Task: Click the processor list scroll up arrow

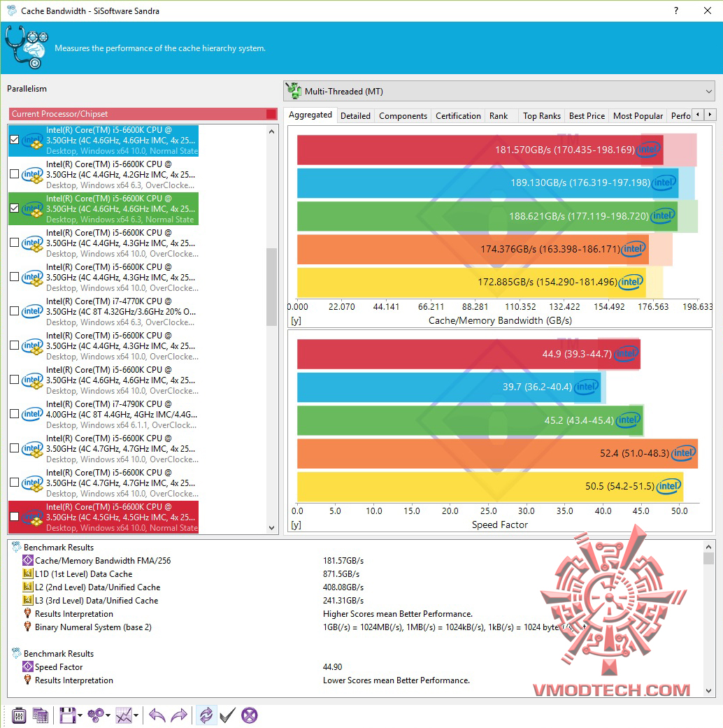Action: (x=271, y=132)
